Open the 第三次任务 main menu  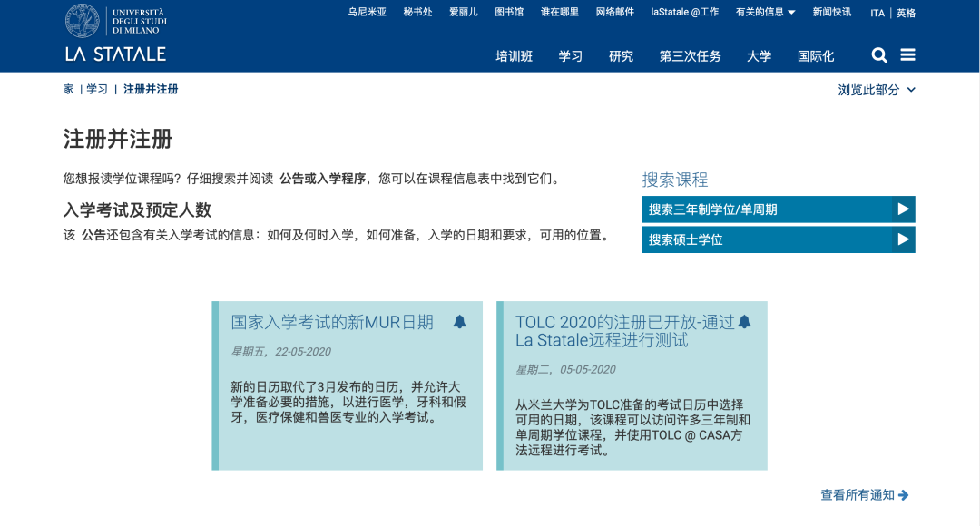690,56
